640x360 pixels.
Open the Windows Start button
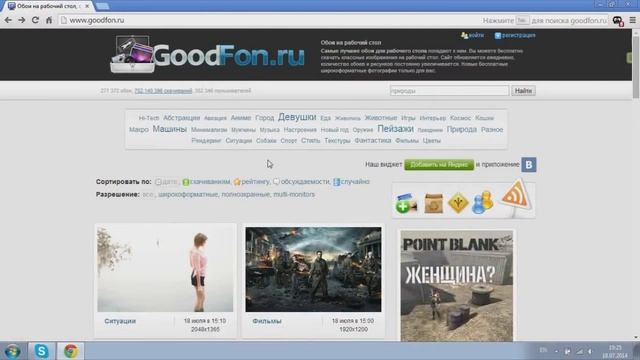coord(12,351)
